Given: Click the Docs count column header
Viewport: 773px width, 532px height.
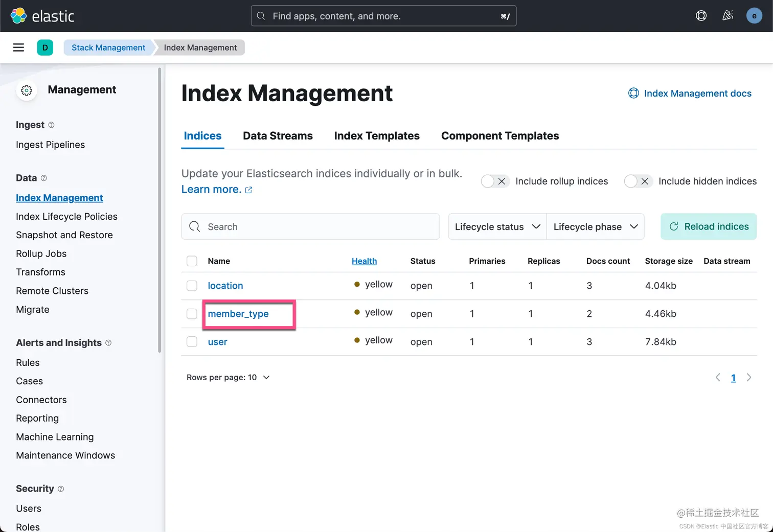Looking at the screenshot, I should pyautogui.click(x=608, y=261).
